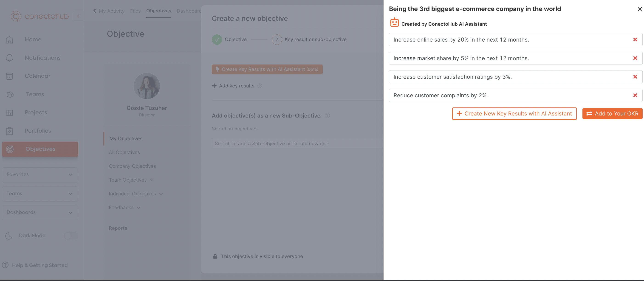The height and width of the screenshot is (281, 644).
Task: Click the conectohub logo icon
Action: (16, 16)
